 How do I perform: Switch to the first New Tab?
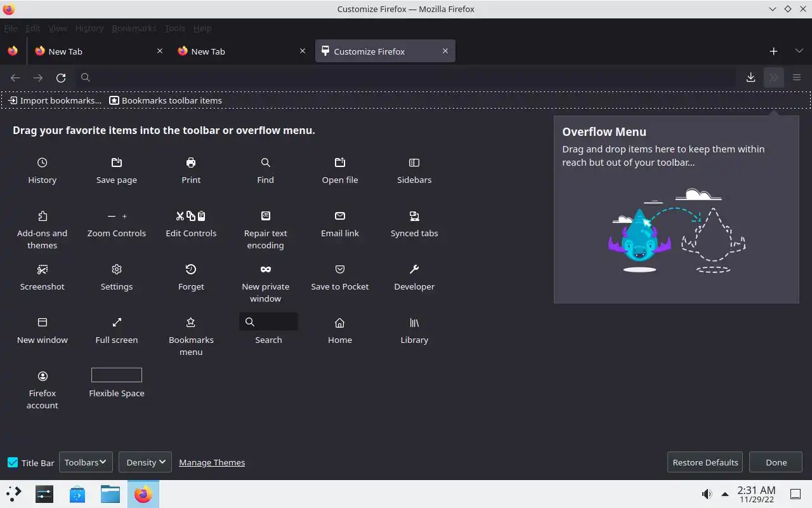pyautogui.click(x=98, y=51)
